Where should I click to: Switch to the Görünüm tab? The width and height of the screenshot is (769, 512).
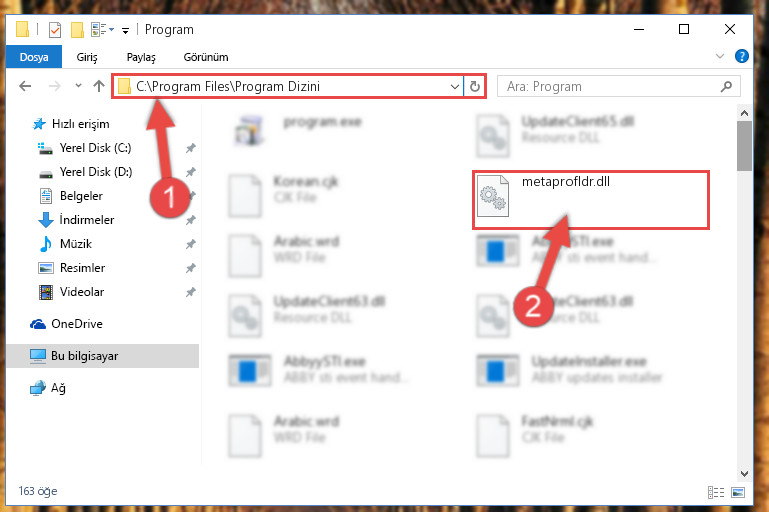[206, 57]
